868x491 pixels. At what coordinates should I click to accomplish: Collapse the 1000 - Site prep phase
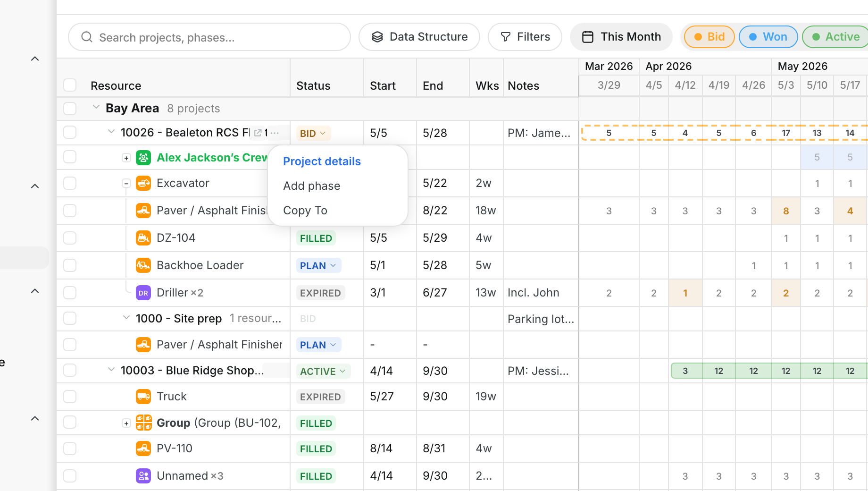point(126,317)
